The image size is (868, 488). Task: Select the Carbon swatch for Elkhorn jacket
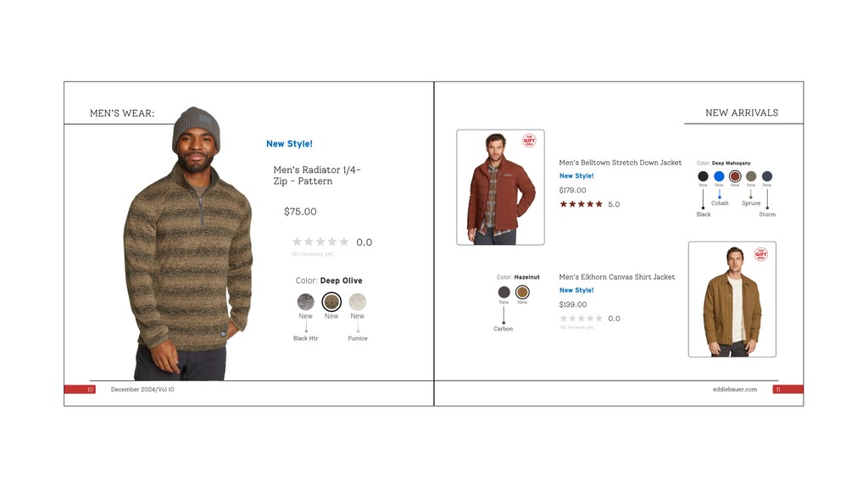[x=504, y=292]
